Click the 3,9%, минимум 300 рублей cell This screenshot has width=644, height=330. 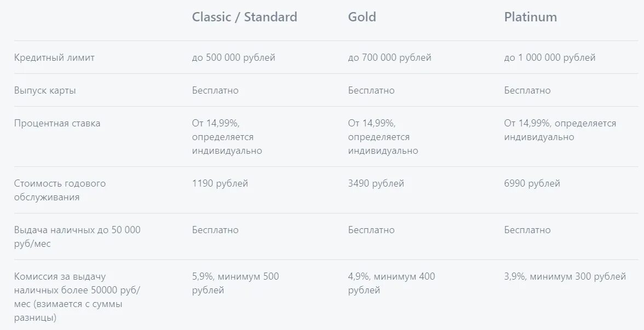565,276
